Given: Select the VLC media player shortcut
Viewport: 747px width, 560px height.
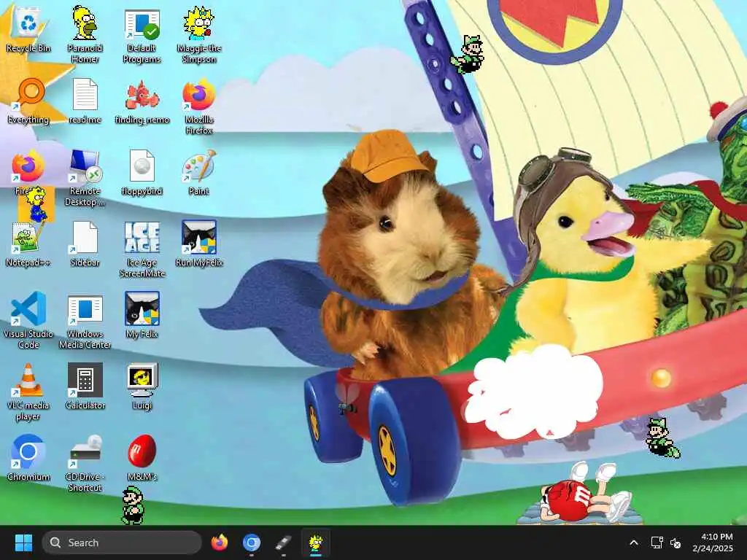Looking at the screenshot, I should [28, 392].
